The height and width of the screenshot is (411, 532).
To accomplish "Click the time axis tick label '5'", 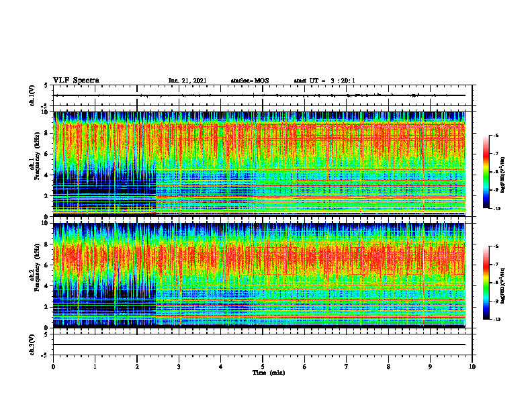I will [x=263, y=367].
